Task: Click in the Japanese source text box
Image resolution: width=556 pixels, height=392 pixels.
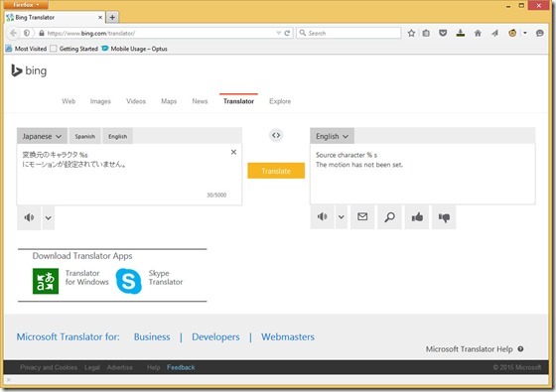Action: (129, 175)
